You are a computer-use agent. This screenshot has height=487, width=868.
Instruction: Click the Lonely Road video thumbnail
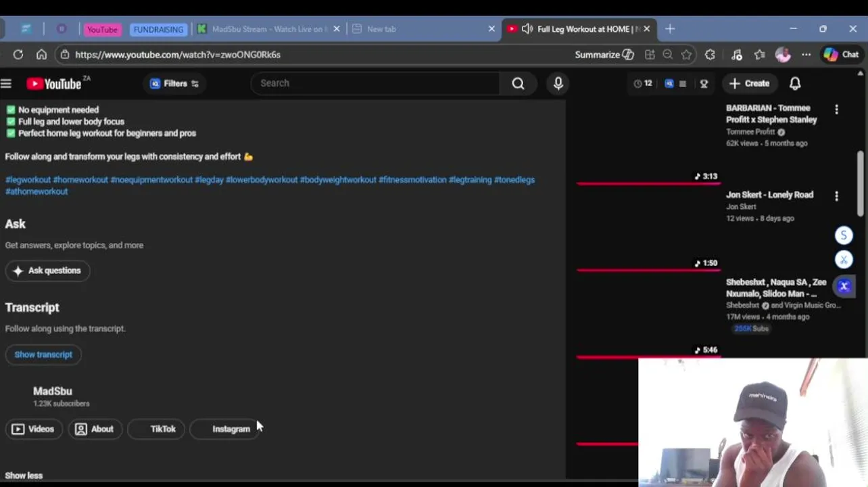point(648,229)
